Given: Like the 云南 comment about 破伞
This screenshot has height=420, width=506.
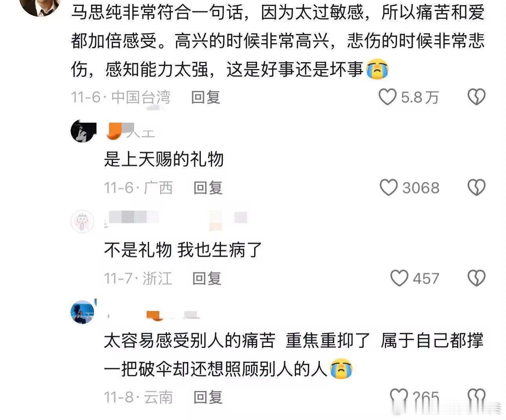Looking at the screenshot, I should pyautogui.click(x=399, y=396).
